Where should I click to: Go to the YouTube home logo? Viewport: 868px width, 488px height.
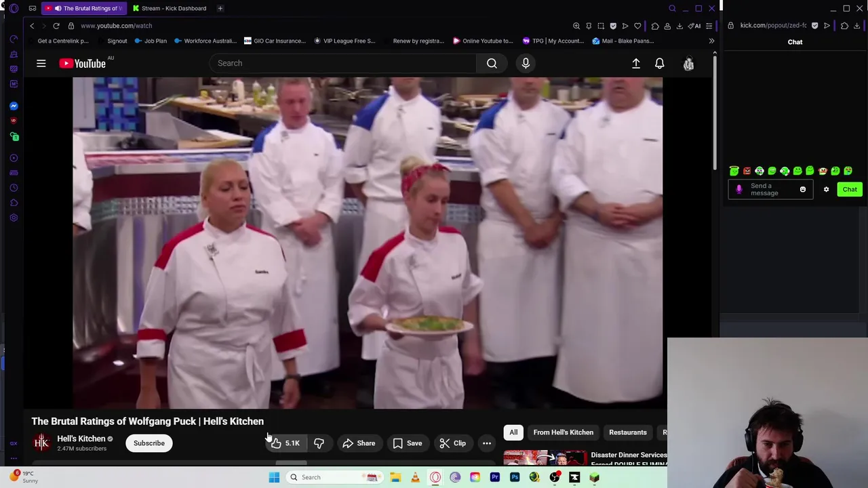(x=82, y=63)
